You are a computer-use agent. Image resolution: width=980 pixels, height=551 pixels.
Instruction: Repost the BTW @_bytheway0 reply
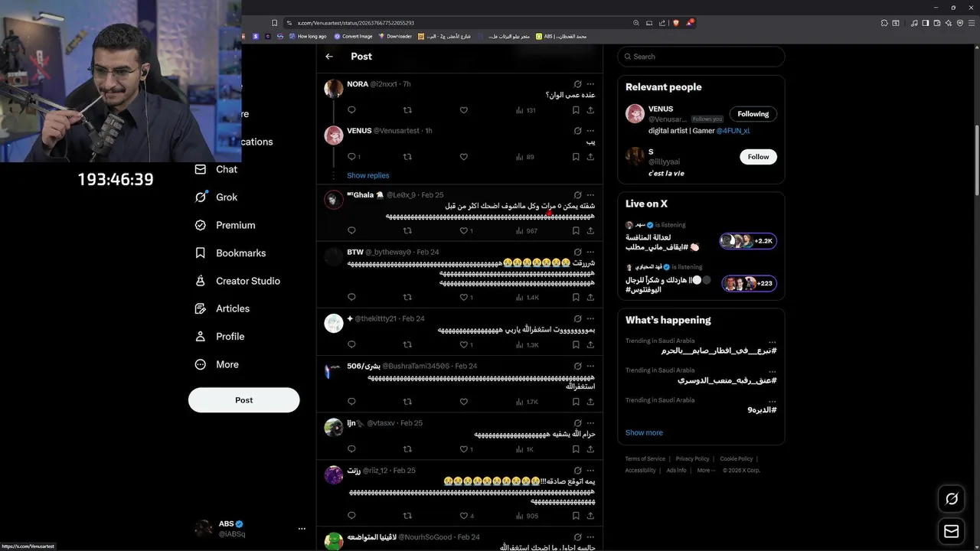pos(407,297)
